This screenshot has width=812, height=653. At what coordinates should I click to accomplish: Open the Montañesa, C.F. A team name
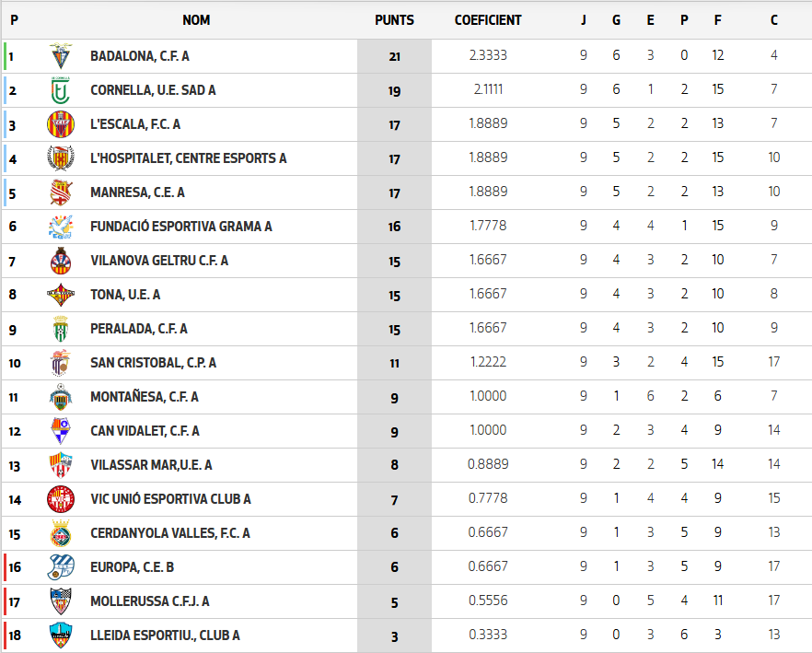click(x=144, y=397)
